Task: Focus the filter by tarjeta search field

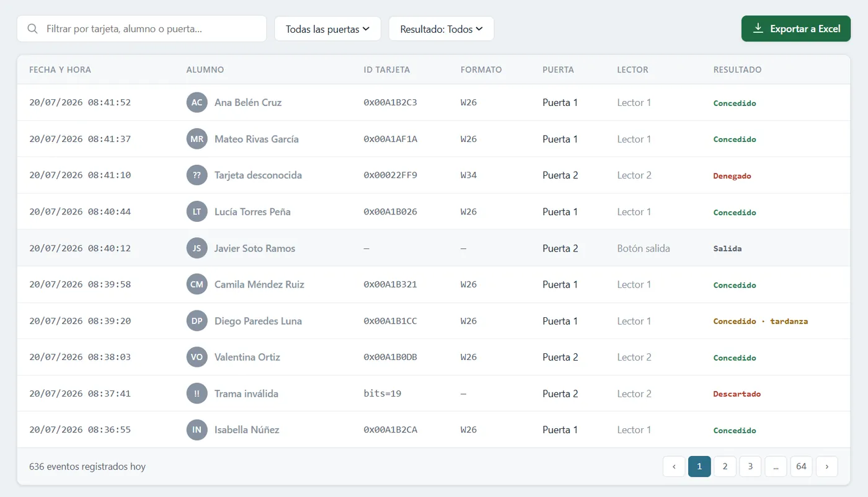Action: click(x=141, y=29)
